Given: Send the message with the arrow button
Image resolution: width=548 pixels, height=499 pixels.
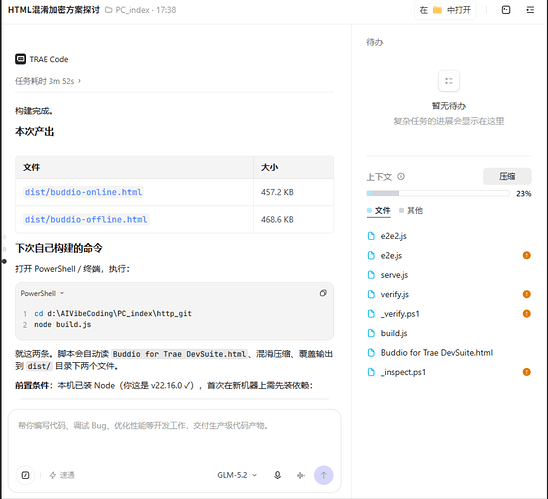Looking at the screenshot, I should click(324, 475).
